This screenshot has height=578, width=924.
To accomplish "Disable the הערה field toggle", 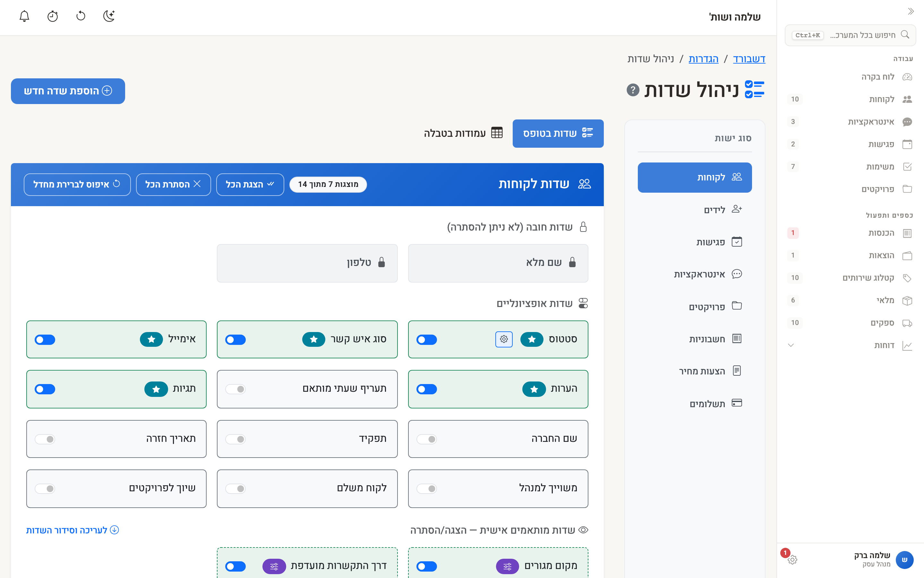I will click(426, 389).
